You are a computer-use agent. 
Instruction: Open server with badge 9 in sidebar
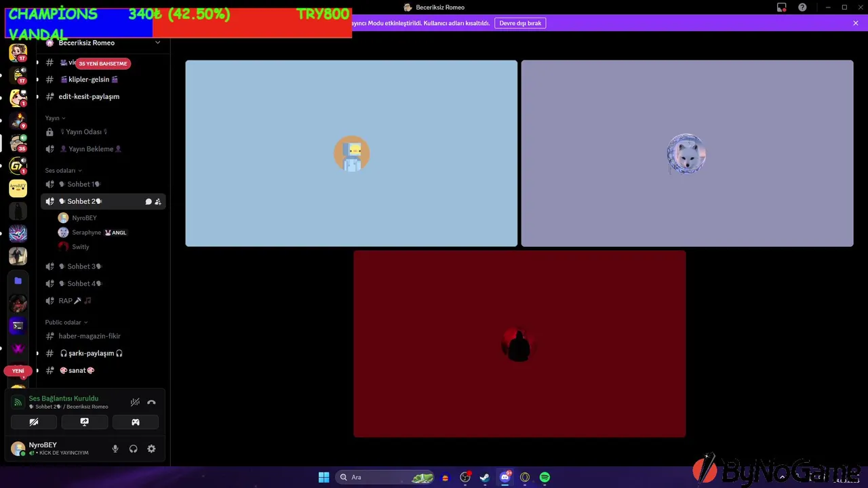[18, 121]
